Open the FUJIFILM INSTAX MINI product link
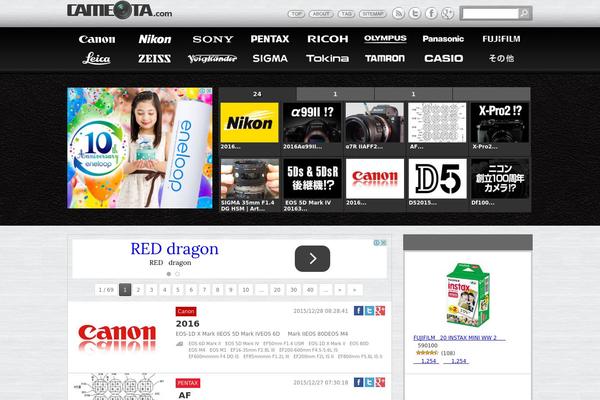Viewport: 600px width, 400px height. click(x=459, y=338)
